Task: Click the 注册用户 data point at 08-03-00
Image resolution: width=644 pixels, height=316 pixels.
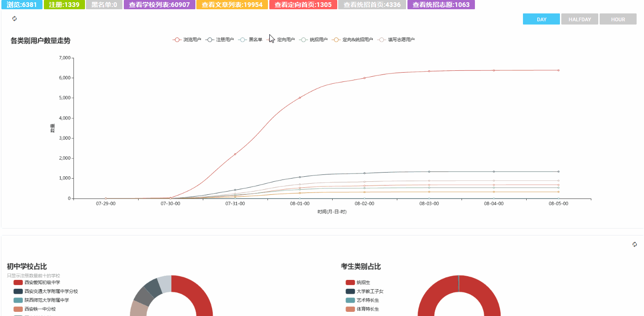Action: click(x=429, y=172)
